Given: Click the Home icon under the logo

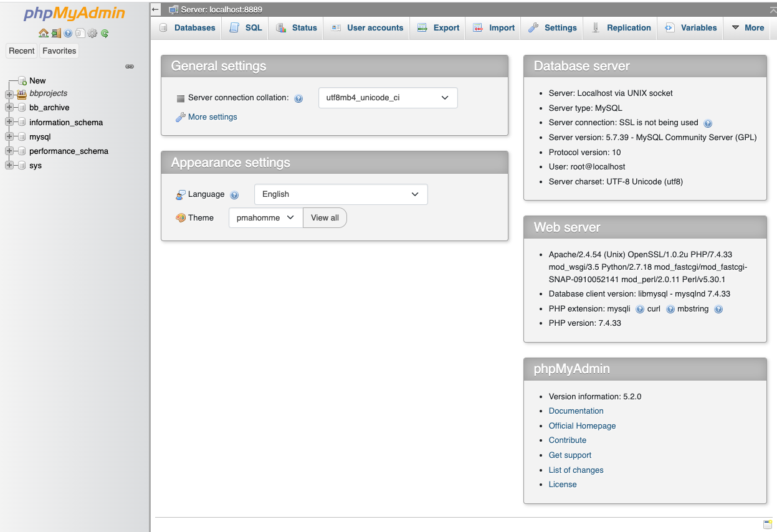Looking at the screenshot, I should point(44,34).
